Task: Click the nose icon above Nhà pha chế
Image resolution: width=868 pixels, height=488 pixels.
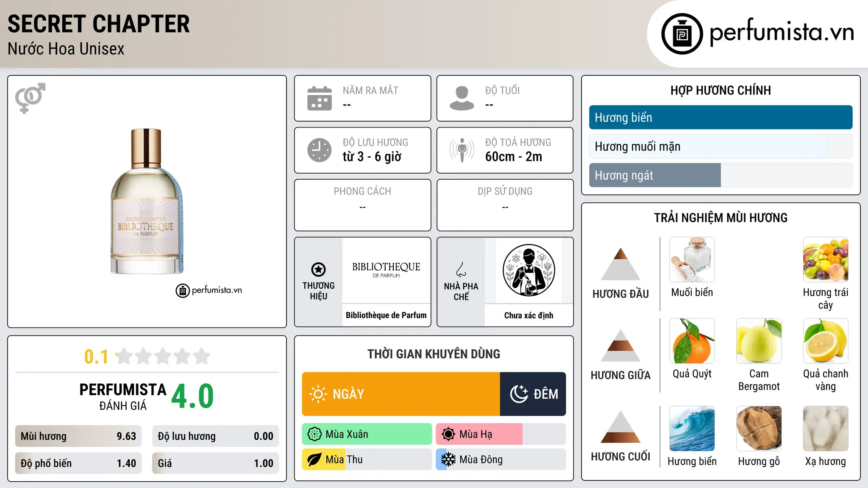Action: click(x=461, y=269)
